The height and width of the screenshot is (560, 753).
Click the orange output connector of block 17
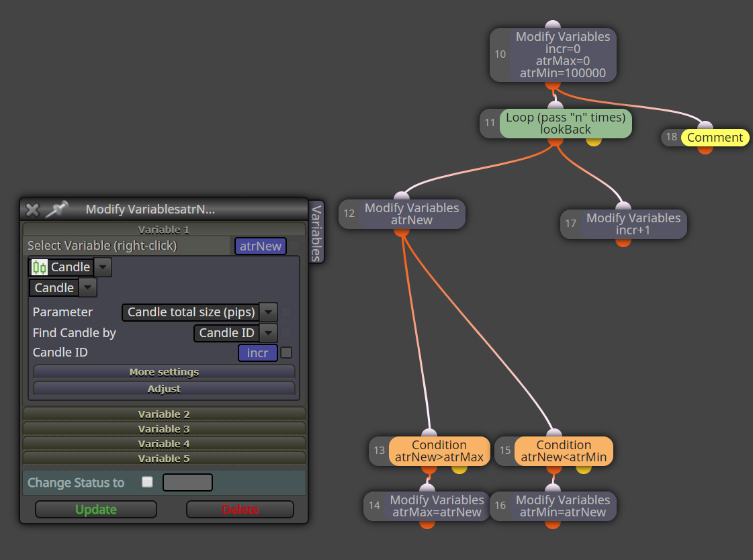pyautogui.click(x=623, y=242)
